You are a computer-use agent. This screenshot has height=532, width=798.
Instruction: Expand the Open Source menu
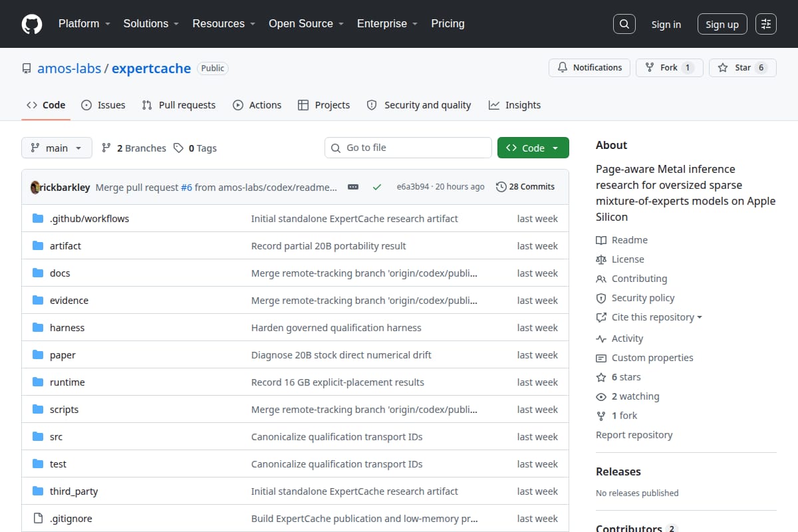point(306,23)
